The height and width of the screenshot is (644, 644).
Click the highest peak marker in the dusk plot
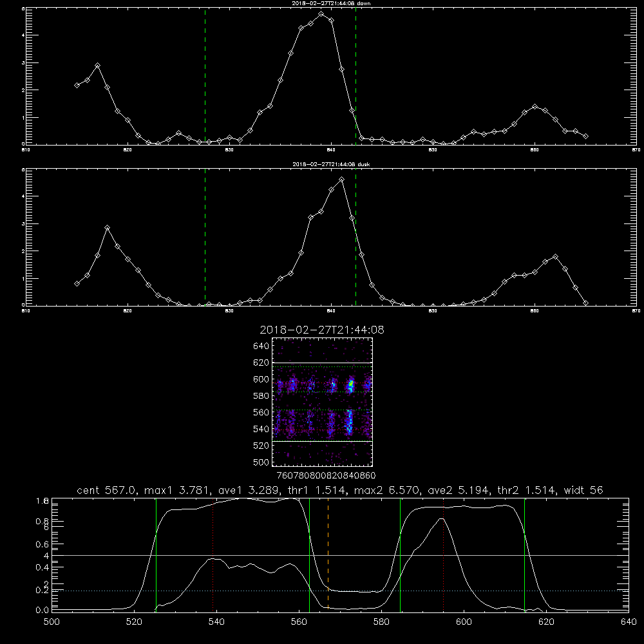click(x=341, y=180)
